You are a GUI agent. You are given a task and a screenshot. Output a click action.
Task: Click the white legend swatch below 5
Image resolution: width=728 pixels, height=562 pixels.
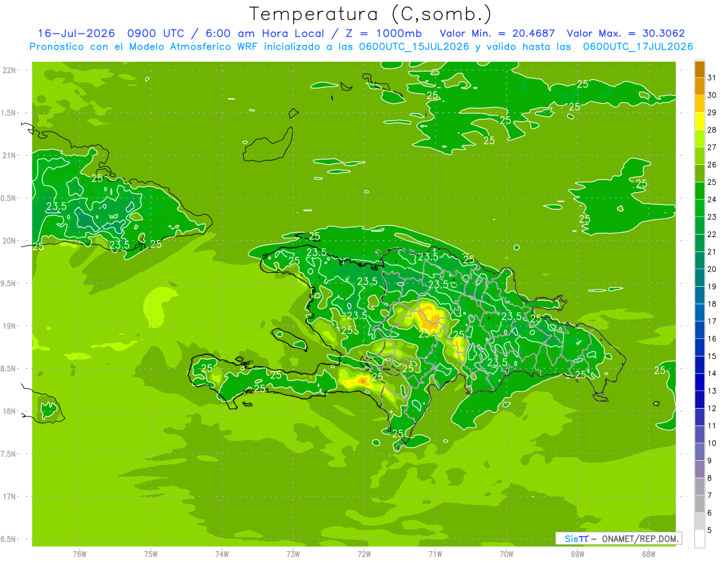(x=699, y=539)
